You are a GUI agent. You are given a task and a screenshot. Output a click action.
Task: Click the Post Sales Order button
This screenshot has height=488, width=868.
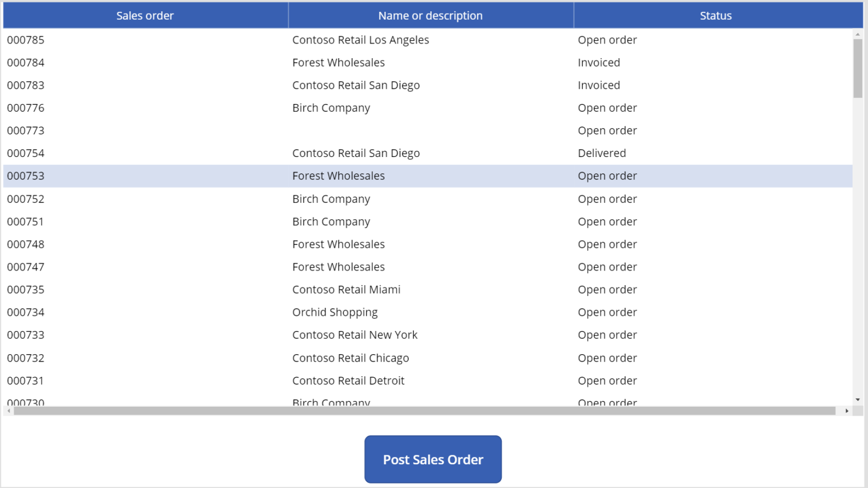(x=433, y=459)
